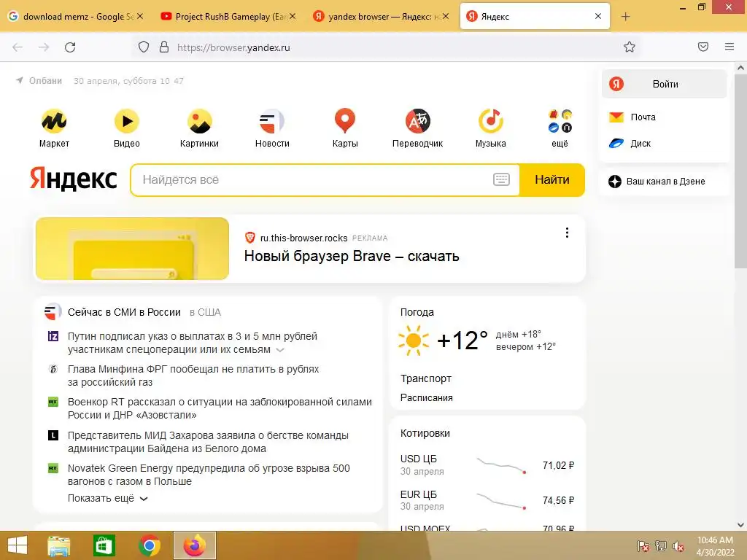Expand Putin payments news story chevron
The image size is (747, 560).
(280, 350)
